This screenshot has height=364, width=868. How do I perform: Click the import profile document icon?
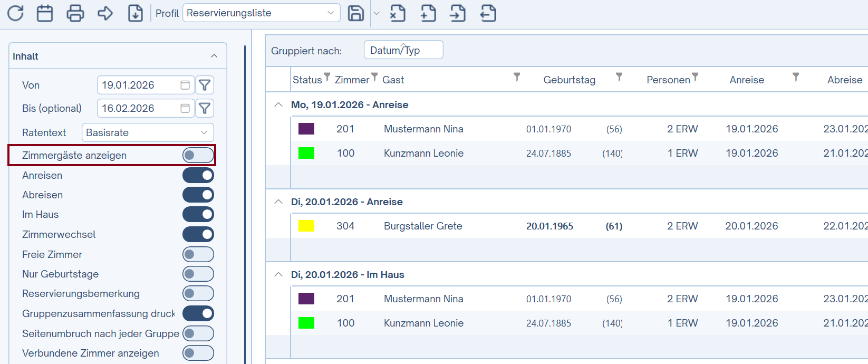[x=458, y=13]
